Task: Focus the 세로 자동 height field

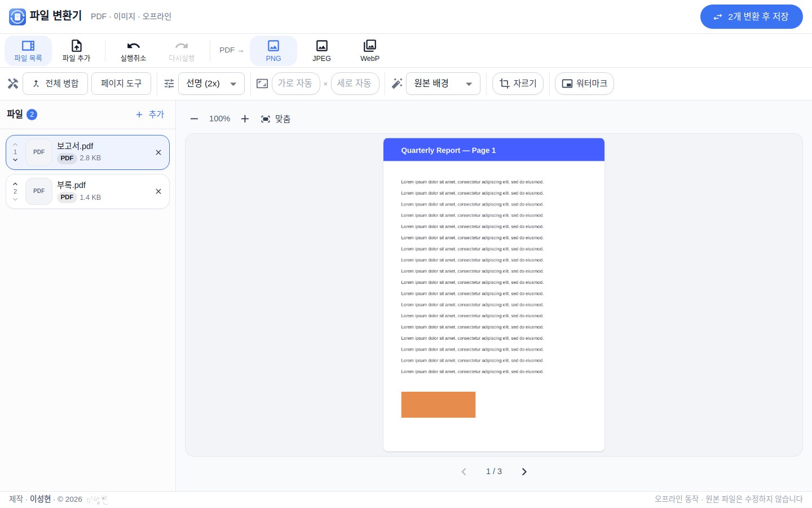Action: (355, 84)
